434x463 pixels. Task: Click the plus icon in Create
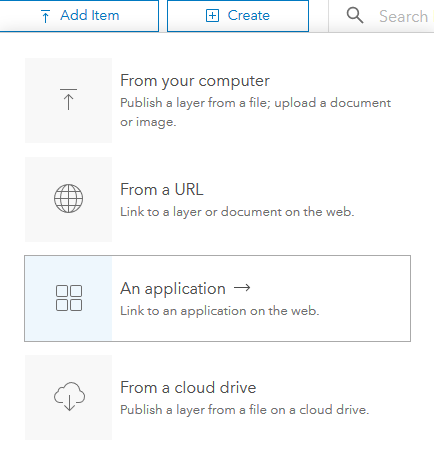point(212,16)
